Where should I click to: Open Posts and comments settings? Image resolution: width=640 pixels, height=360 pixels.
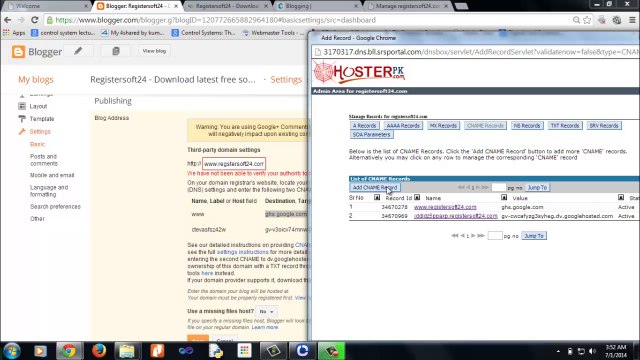pyautogui.click(x=44, y=160)
